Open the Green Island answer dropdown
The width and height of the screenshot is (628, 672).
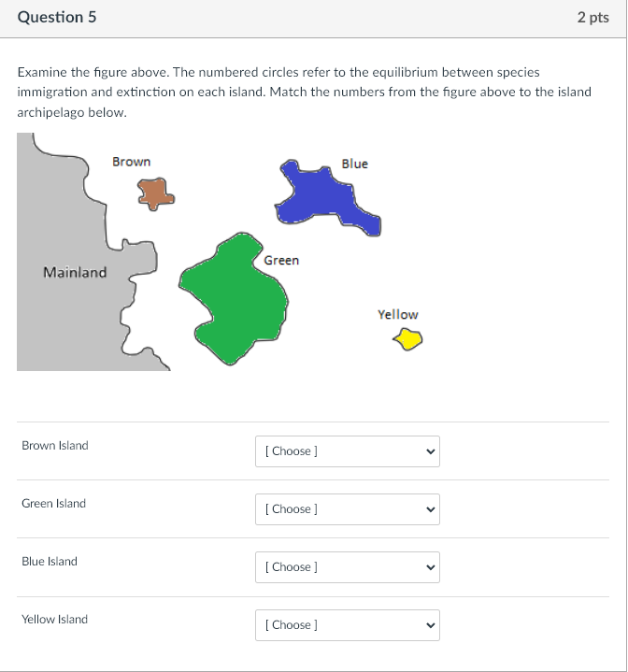348,509
